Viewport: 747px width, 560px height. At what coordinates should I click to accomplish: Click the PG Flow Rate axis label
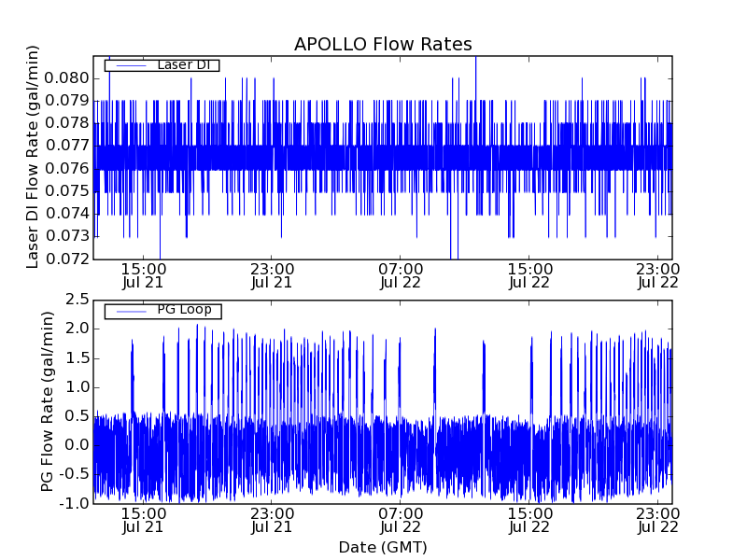pos(47,402)
